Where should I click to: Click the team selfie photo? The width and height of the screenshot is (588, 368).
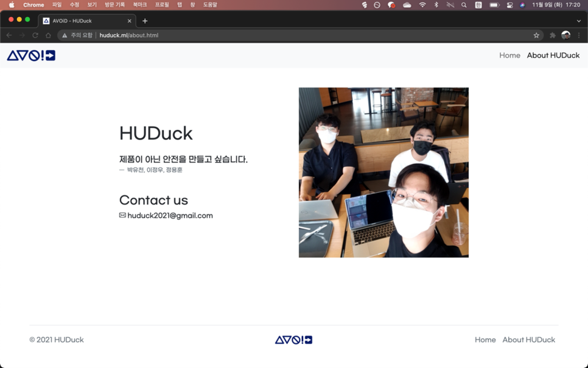point(383,172)
